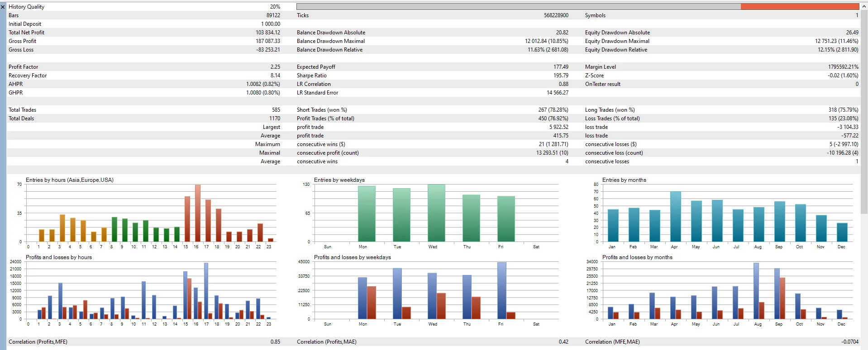Screen dimensions: 868x350
Task: Click the Initial Deposit value 1 000.00
Action: click(x=271, y=24)
